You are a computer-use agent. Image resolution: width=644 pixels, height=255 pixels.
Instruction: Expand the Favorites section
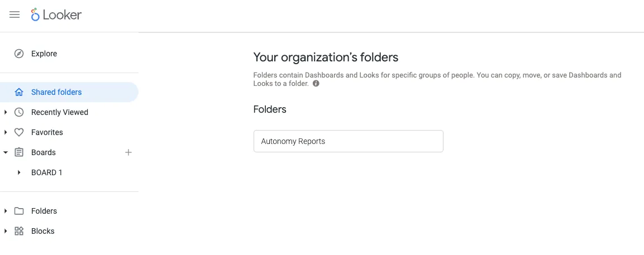click(x=6, y=132)
